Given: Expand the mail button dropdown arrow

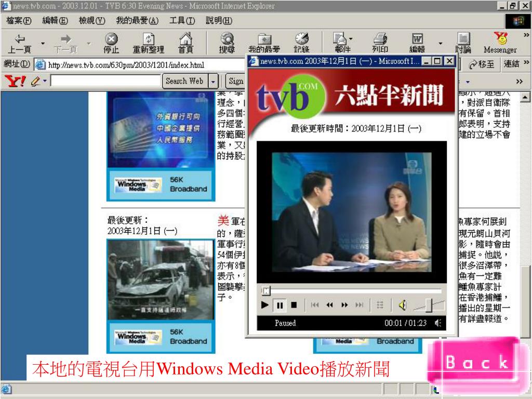Looking at the screenshot, I should click(351, 38).
